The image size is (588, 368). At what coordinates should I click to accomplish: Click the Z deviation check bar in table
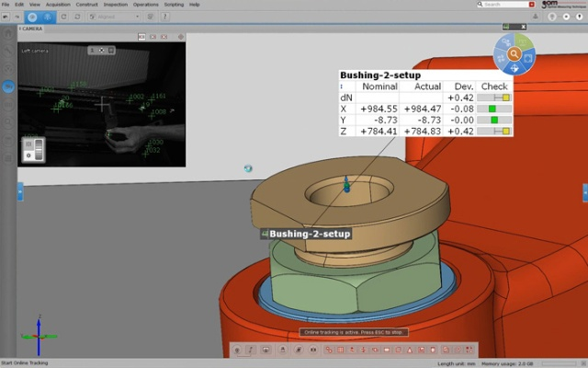point(494,131)
